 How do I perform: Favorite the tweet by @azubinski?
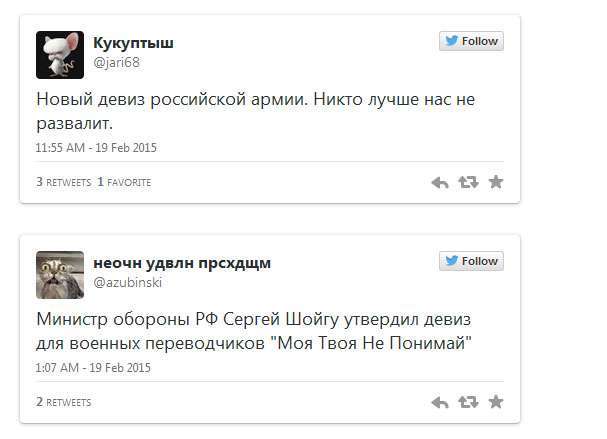coord(496,402)
